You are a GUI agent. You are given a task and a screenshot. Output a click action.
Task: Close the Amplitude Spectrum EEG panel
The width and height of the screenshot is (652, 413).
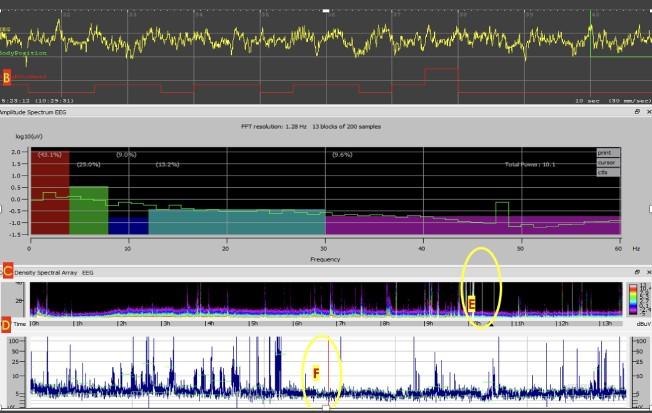coord(649,112)
